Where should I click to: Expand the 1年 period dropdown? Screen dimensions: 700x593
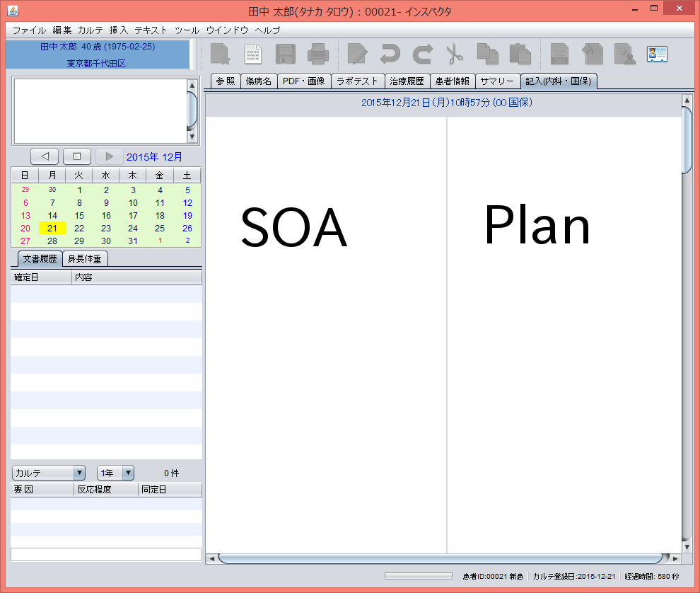(115, 473)
